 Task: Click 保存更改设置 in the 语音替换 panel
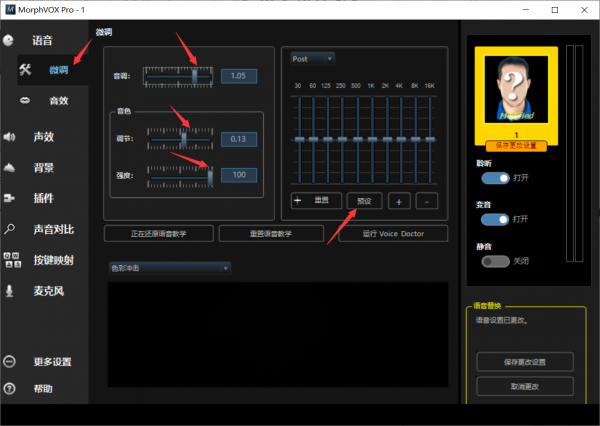tap(525, 362)
